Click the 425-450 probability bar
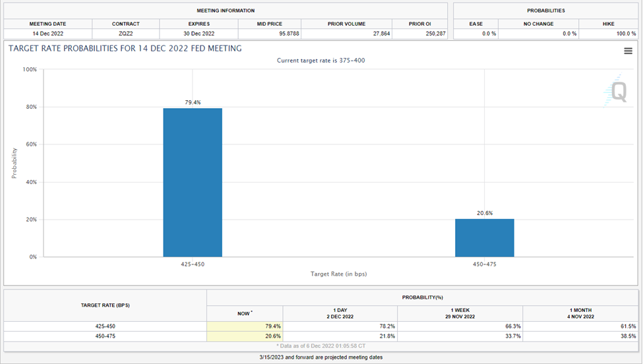Viewport: 643px width, 364px height. [193, 183]
